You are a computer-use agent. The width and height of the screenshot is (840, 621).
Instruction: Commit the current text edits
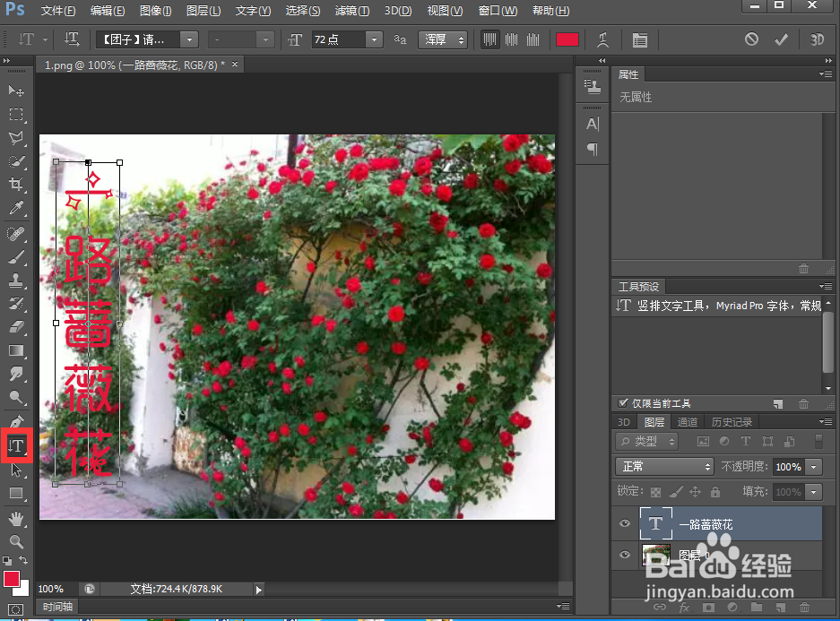(x=782, y=39)
